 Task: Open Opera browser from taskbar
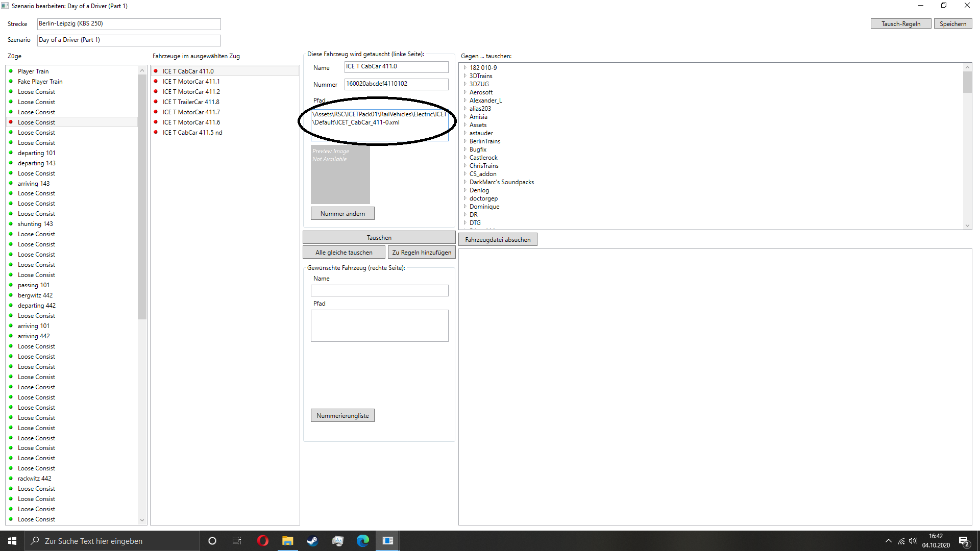pos(262,541)
